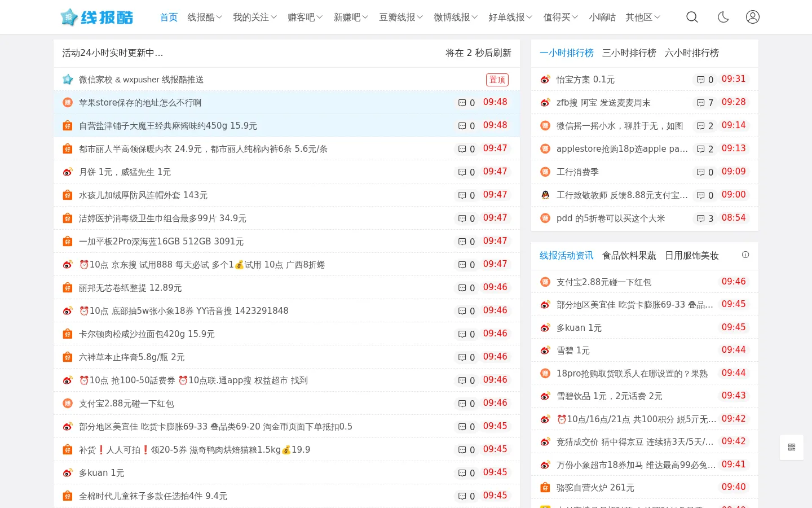The image size is (812, 508).
Task: Click QQ penguin icon beside 工行致敬教师
Action: 545,195
